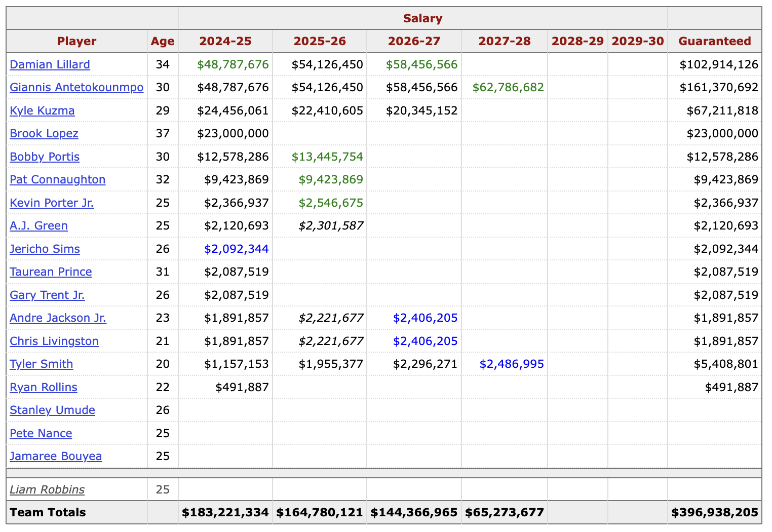Click the Liam Robbins italic link
The width and height of the screenshot is (772, 532).
pyautogui.click(x=47, y=489)
